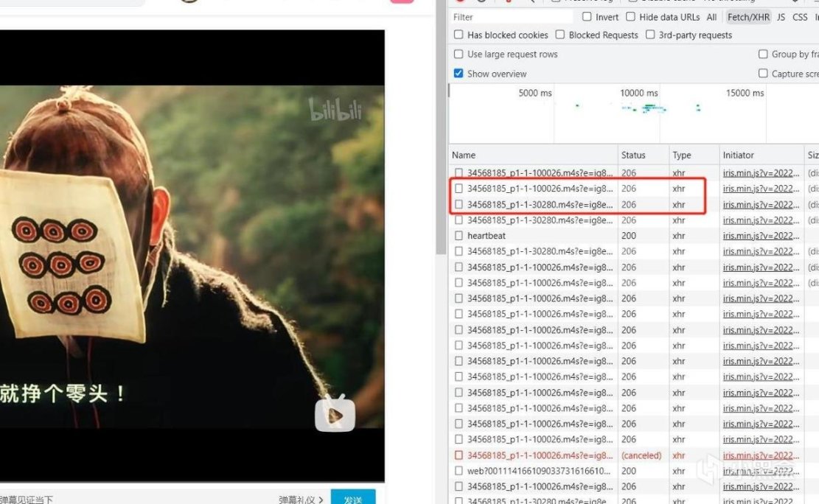Click the 10000 ms marker in overview timeline
Screen dimensions: 819x504
[639, 93]
